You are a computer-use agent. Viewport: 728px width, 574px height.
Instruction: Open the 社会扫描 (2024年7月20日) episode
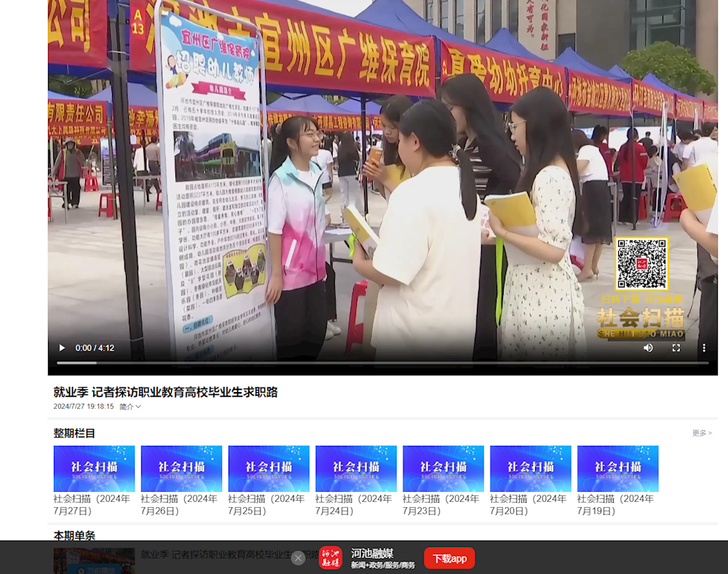point(530,469)
